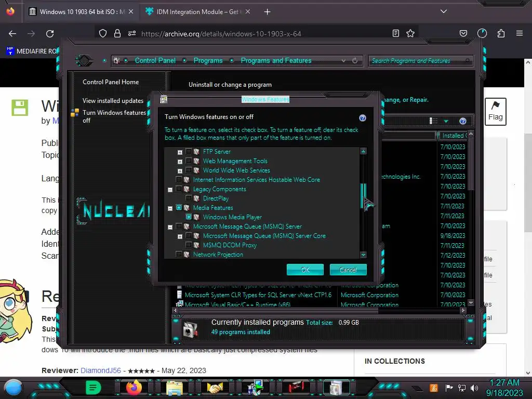
Task: Open the handshake app on taskbar
Action: (215, 388)
